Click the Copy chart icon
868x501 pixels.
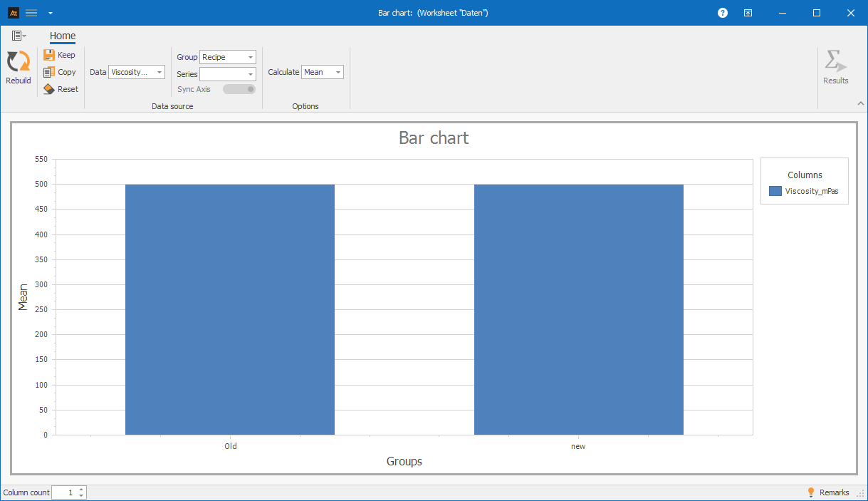pyautogui.click(x=49, y=72)
